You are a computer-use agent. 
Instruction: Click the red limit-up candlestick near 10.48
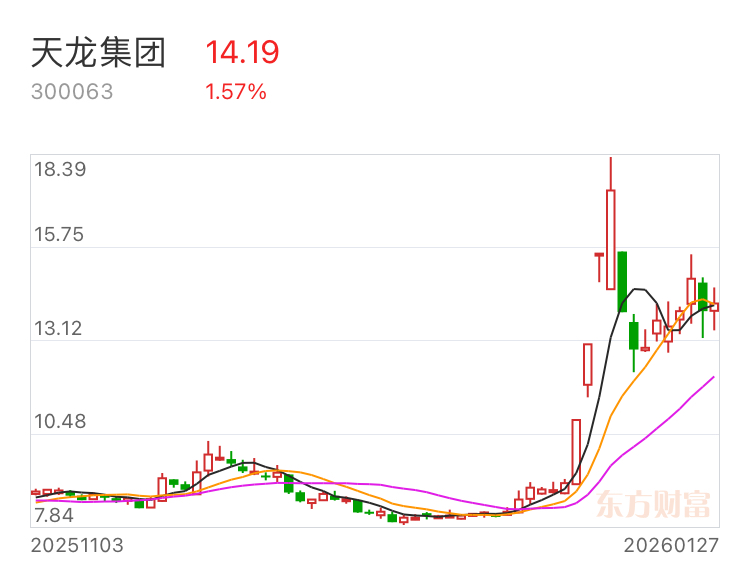coord(576,452)
